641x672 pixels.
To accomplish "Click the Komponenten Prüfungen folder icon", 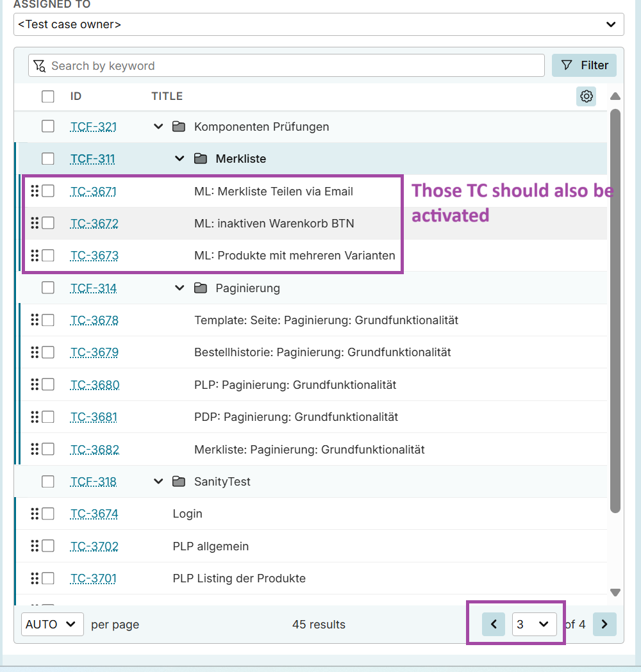I will coord(179,127).
